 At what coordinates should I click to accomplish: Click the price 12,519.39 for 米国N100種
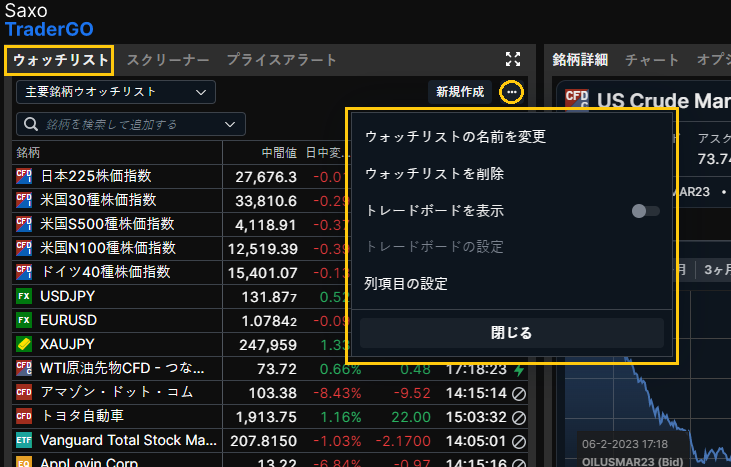click(x=262, y=249)
